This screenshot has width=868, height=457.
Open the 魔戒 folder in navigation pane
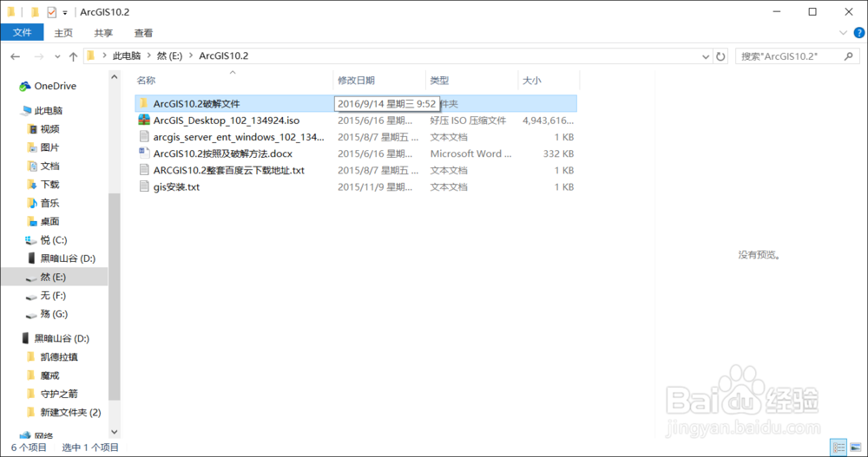[49, 375]
